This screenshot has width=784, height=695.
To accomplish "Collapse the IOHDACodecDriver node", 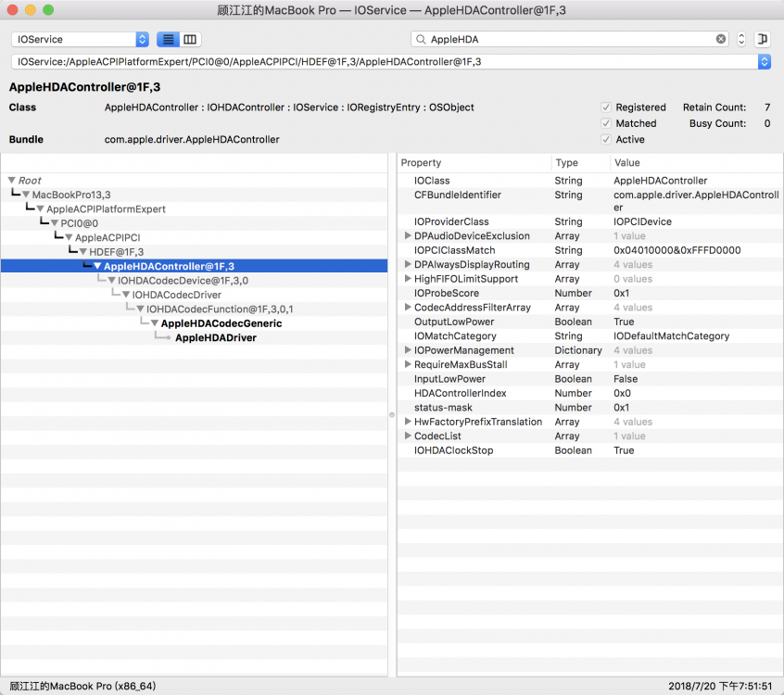I will pyautogui.click(x=126, y=295).
